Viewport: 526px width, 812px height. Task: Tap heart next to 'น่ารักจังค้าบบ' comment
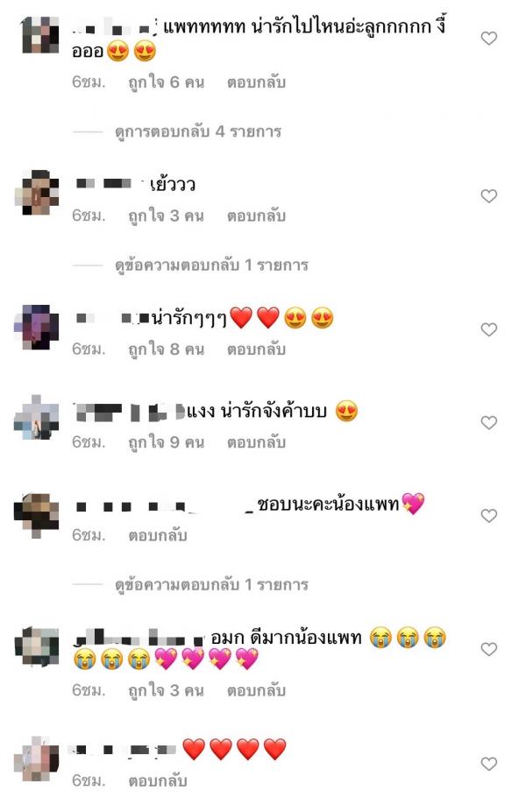[488, 422]
